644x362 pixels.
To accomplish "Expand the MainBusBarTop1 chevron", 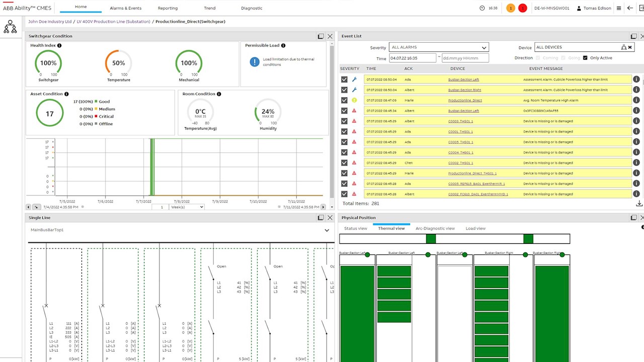I will click(x=327, y=230).
